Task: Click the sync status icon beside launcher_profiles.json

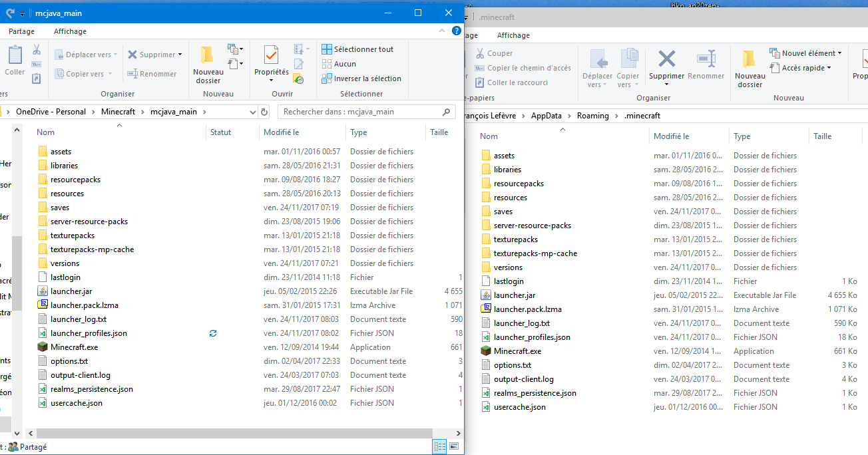Action: click(213, 333)
